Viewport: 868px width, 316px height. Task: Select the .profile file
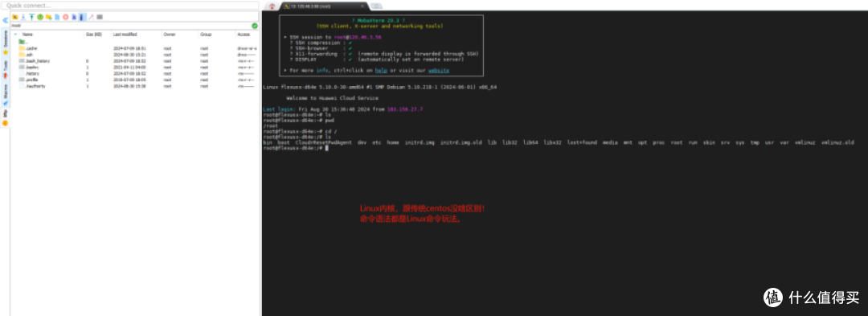click(28, 80)
